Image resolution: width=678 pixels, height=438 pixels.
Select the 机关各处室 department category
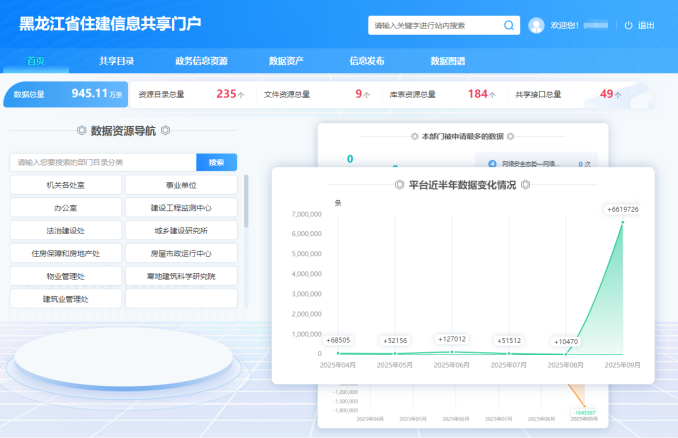[66, 185]
